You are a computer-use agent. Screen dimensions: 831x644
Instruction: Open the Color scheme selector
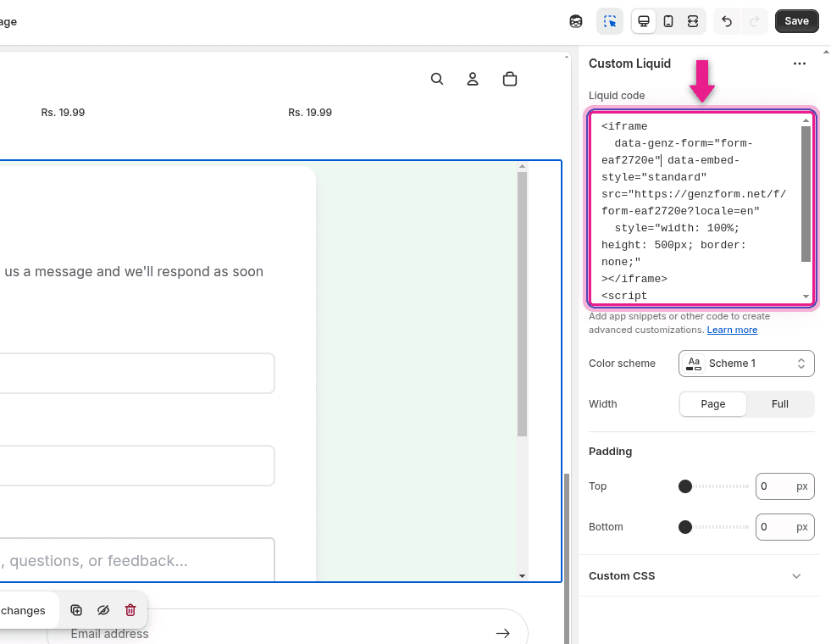point(746,363)
